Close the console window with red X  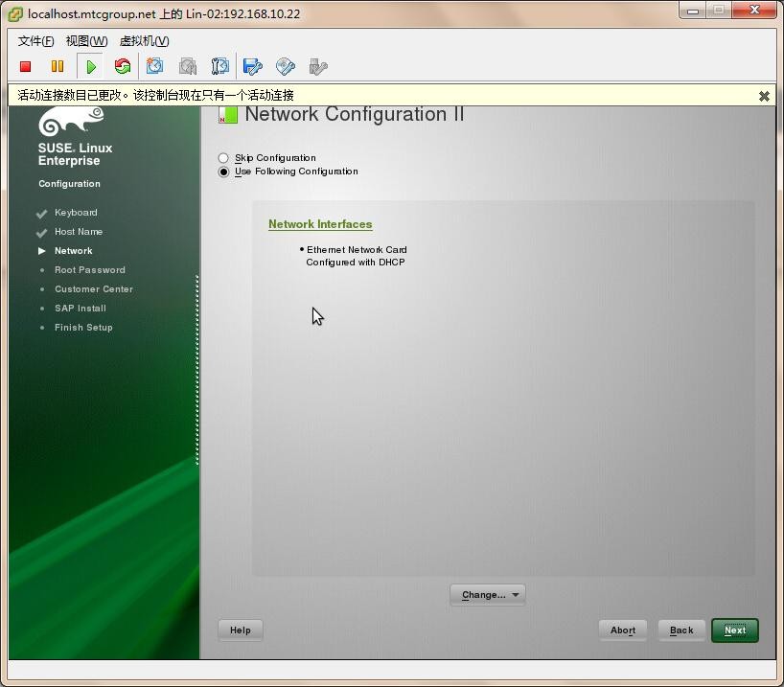754,10
